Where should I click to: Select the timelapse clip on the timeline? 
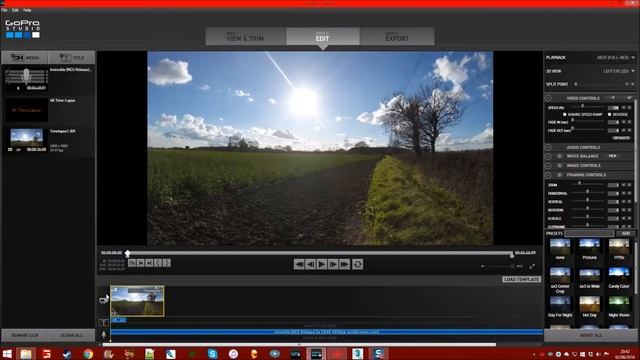138,301
